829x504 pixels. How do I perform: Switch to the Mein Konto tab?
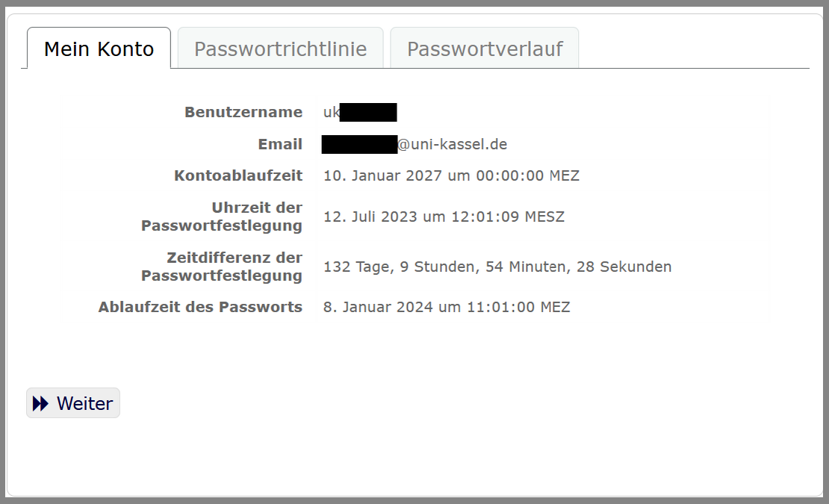tap(99, 49)
